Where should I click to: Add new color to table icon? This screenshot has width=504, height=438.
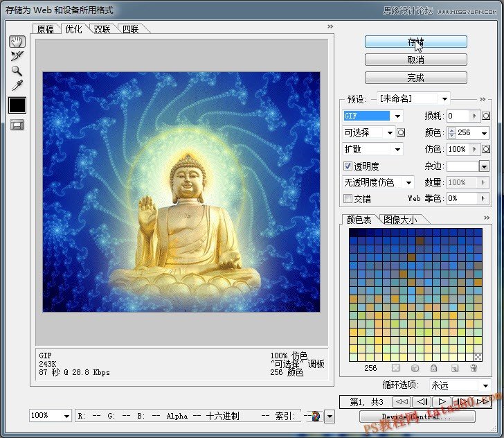(454, 368)
